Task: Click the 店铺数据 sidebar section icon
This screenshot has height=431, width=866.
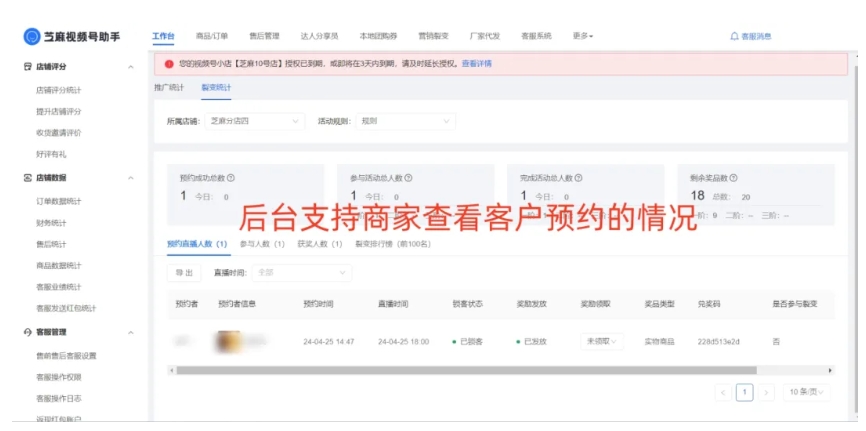Action: click(x=28, y=178)
